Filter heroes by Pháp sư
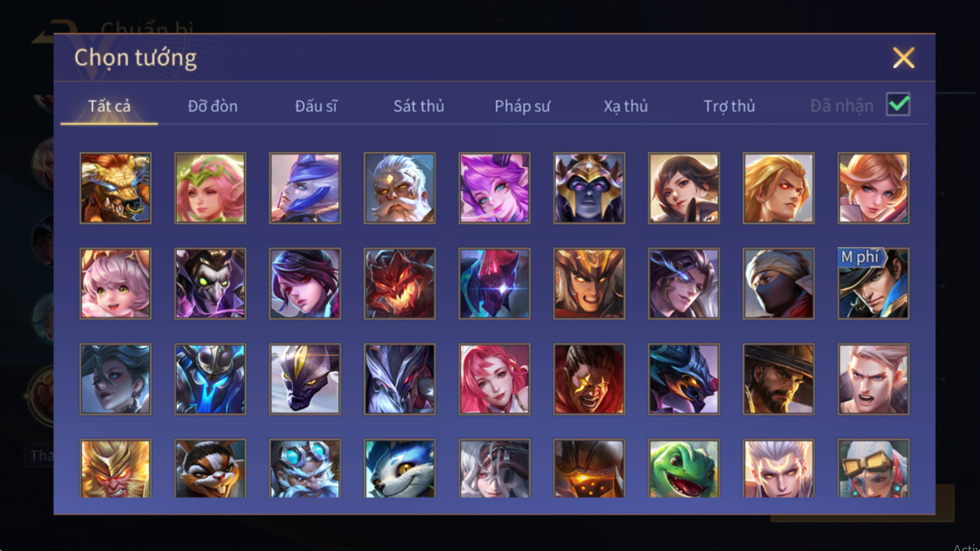The image size is (980, 551). tap(522, 106)
